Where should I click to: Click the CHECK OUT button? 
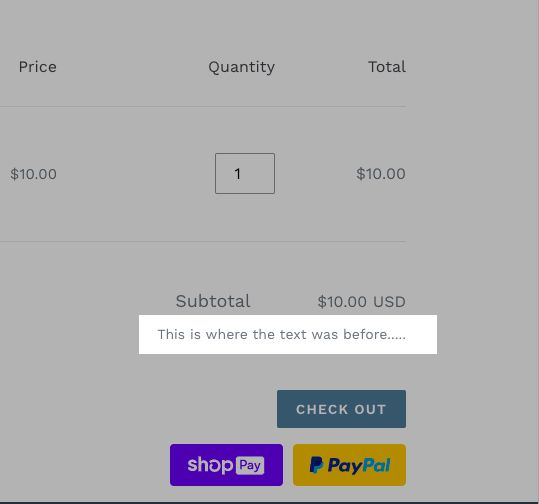coord(341,409)
